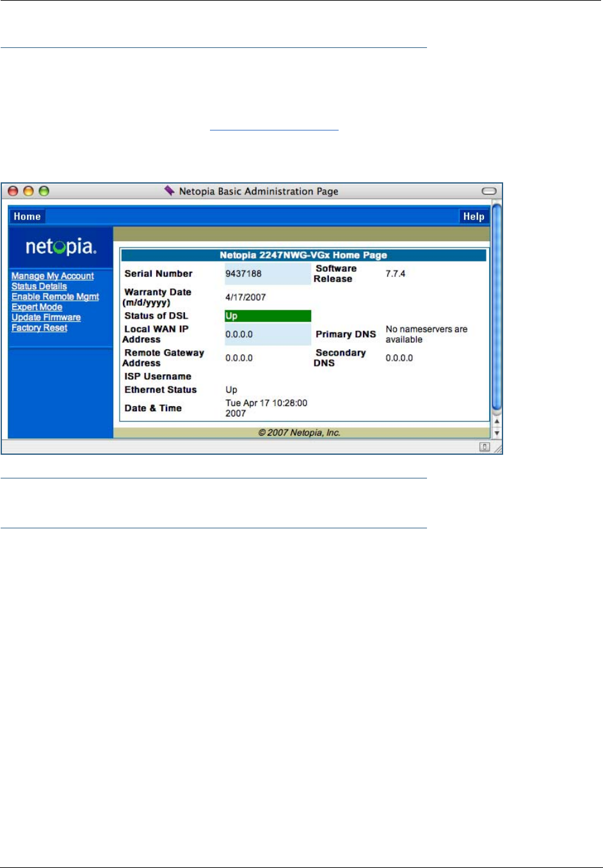Viewport: 603px width, 868px height.
Task: Switch to Expert Mode
Action: point(36,307)
